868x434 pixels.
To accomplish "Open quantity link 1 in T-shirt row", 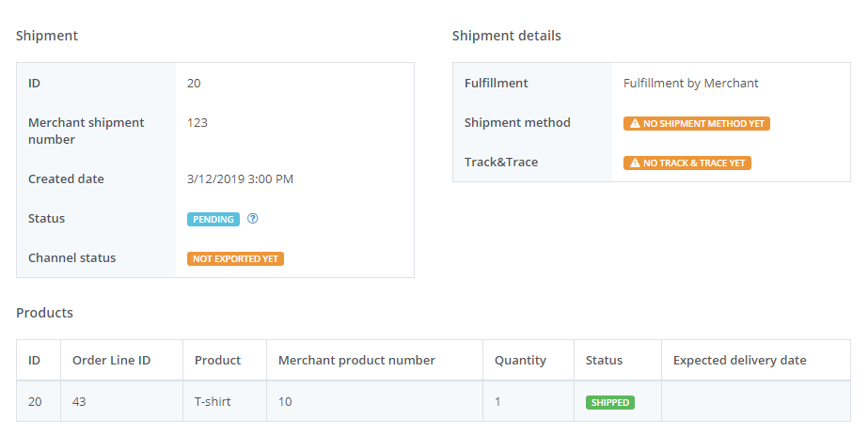I will [498, 402].
